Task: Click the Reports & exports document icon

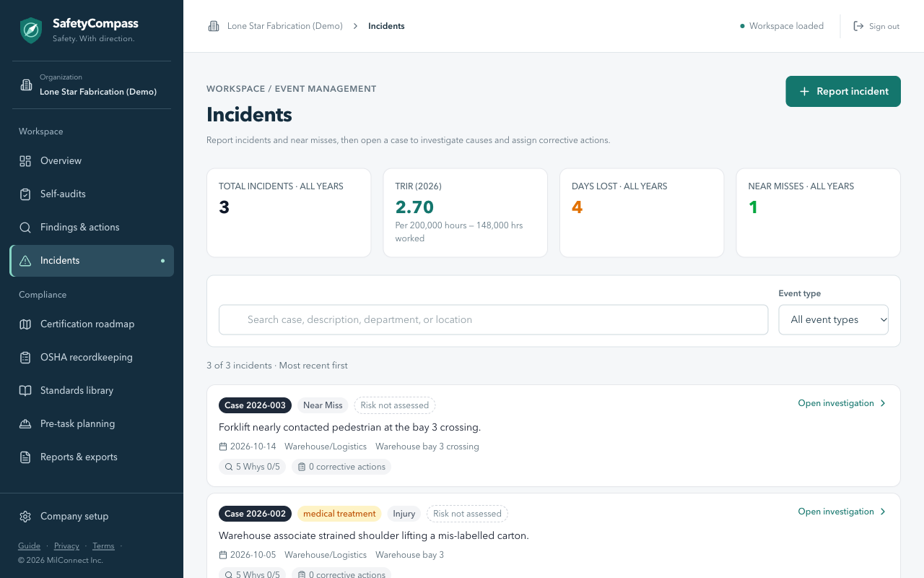Action: [25, 457]
